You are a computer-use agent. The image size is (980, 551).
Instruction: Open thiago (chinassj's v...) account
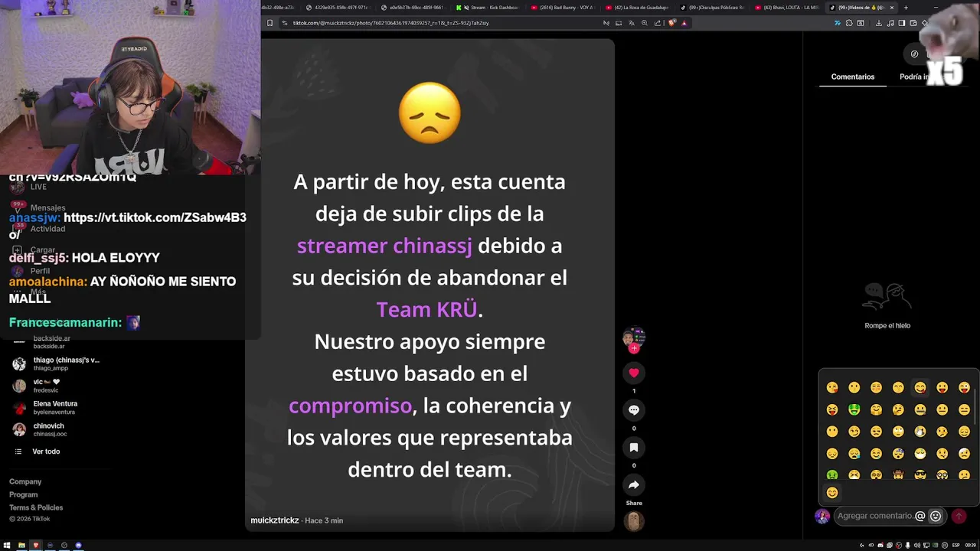point(57,364)
